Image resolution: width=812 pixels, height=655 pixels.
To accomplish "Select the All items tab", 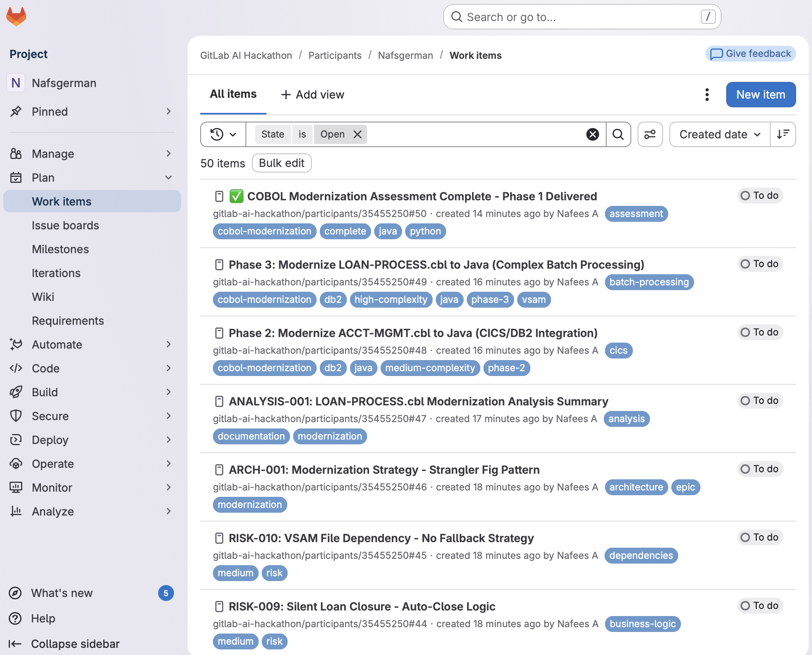I will [233, 94].
